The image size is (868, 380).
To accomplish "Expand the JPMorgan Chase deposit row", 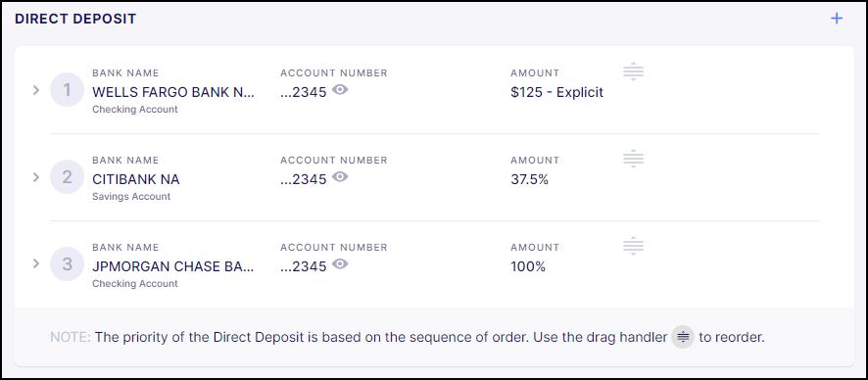I will click(x=36, y=263).
